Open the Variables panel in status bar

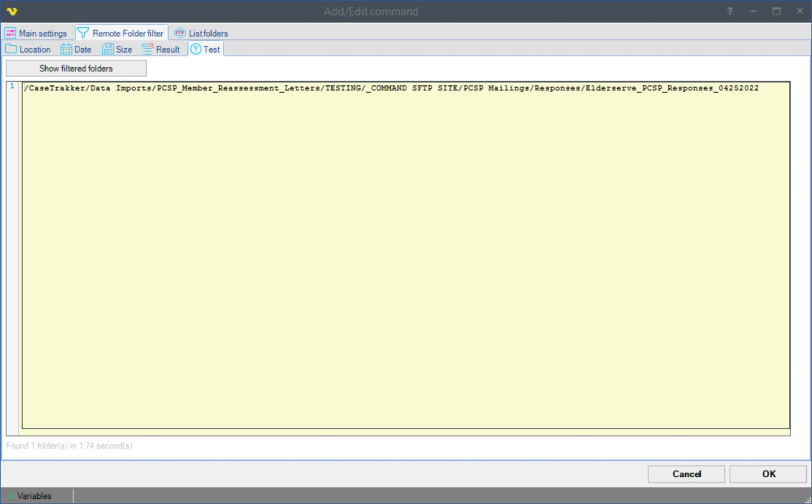pyautogui.click(x=34, y=496)
